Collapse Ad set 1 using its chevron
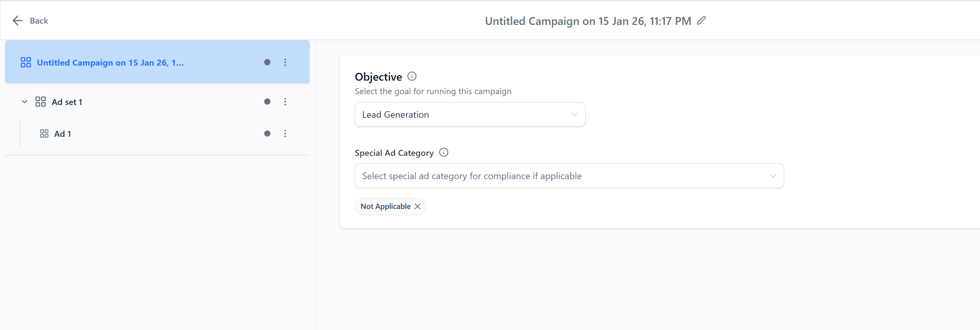This screenshot has height=330, width=980. pos(24,101)
